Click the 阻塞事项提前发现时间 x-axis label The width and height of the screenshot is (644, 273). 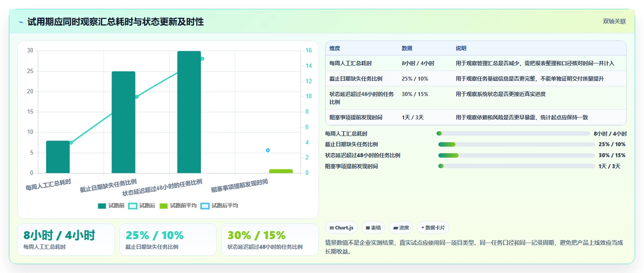click(239, 186)
